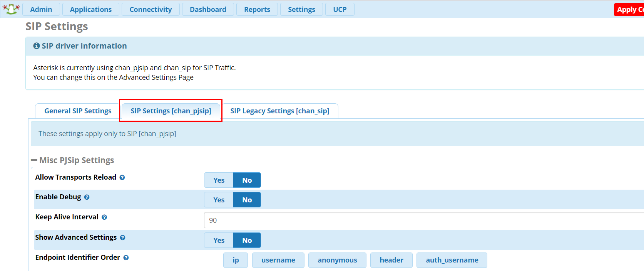644x271 pixels.
Task: Open help for Endpoint Identifier Order
Action: point(126,258)
